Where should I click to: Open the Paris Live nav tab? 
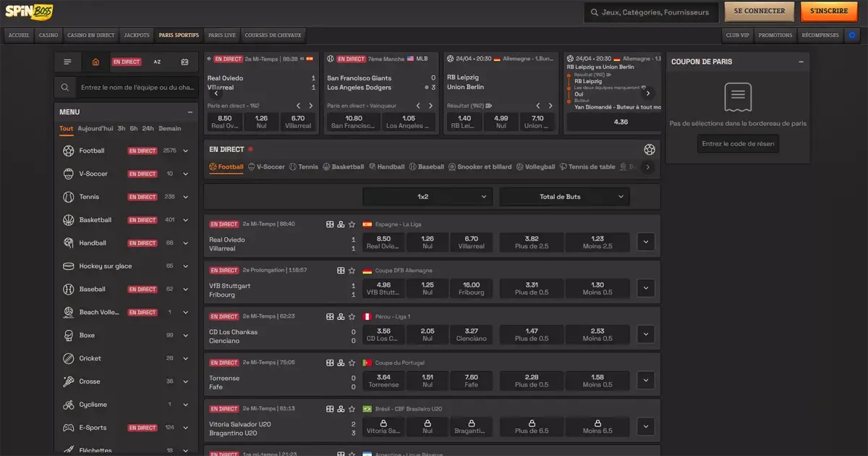tap(222, 35)
